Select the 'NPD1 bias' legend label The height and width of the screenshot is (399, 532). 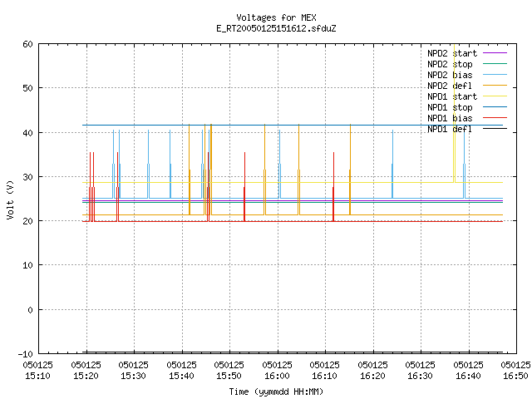coord(450,118)
